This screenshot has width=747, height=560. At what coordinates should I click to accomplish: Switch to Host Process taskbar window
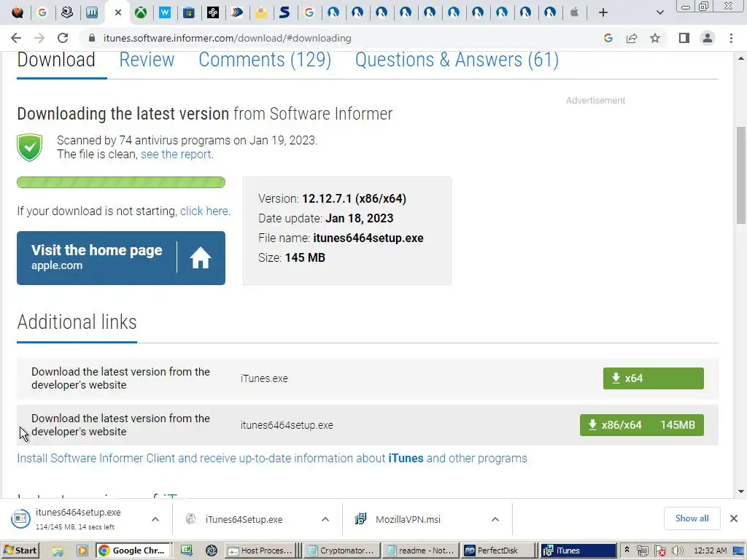(260, 551)
